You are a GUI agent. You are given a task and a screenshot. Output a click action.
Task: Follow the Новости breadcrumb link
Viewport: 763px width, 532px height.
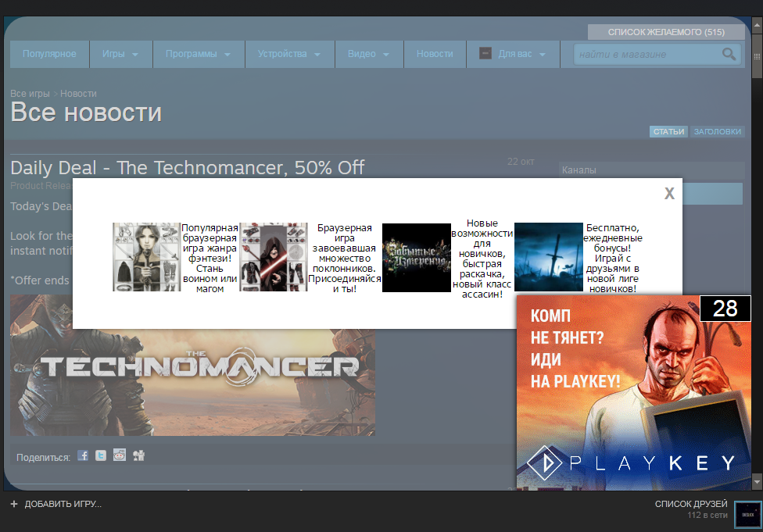click(78, 94)
